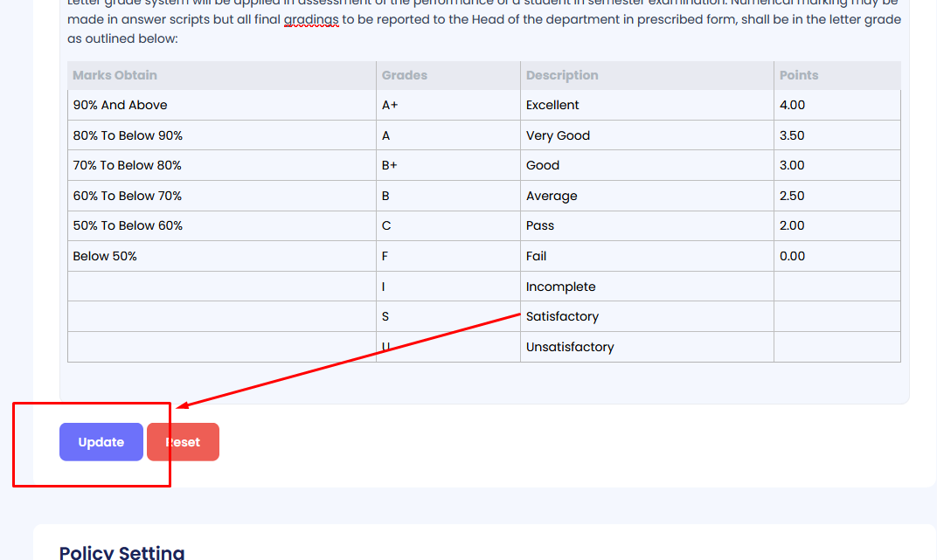Click the Policy Setting heading
Screen dimensions: 937x560
[121, 552]
